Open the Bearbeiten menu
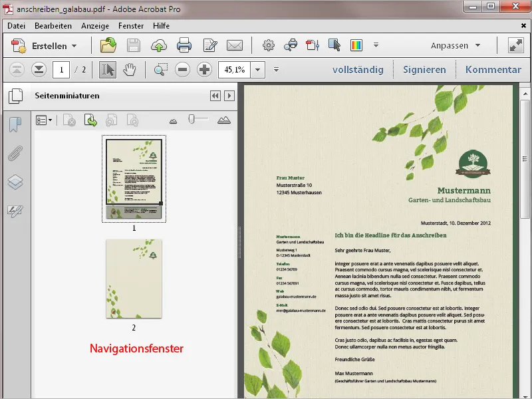The width and height of the screenshot is (532, 399). tap(53, 26)
